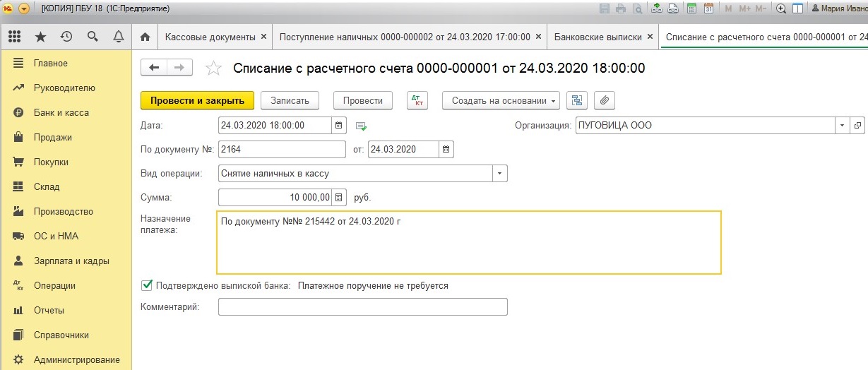Viewport: 868px width, 370px height.
Task: Open the calendar picker for Дата
Action: point(339,126)
